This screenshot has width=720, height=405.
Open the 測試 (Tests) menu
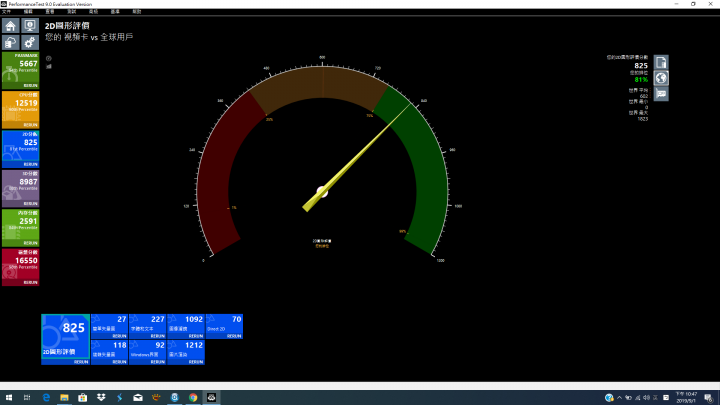pos(72,11)
